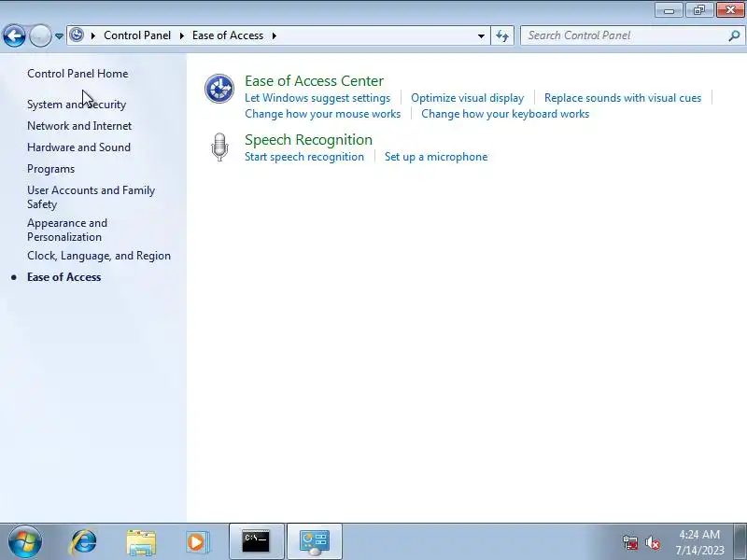
Task: Click the muted volume tray icon
Action: [652, 542]
